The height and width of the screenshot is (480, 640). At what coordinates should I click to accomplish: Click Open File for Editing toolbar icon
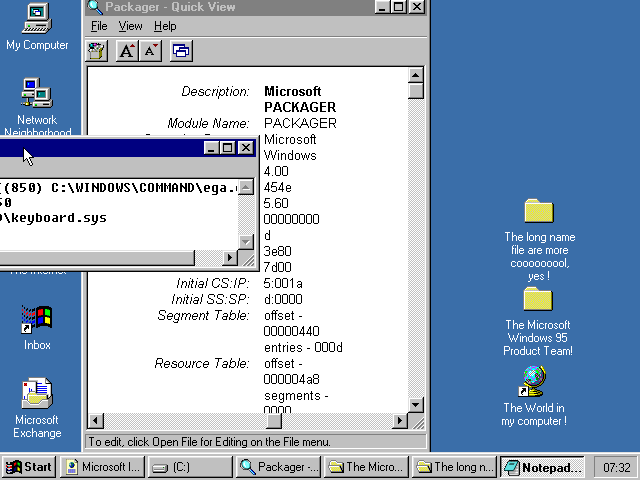pos(97,51)
